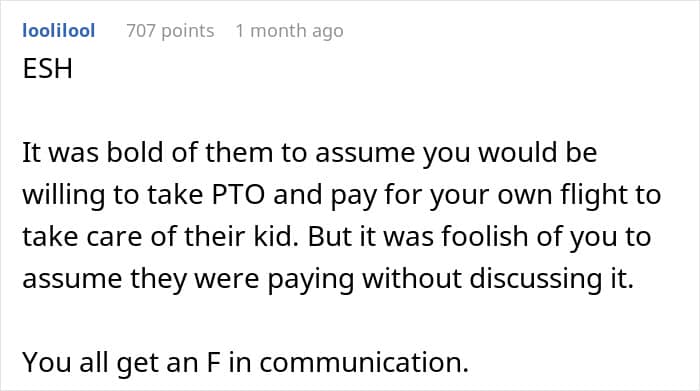Click the word "paying" in the comment
700x391 pixels.
311,279
